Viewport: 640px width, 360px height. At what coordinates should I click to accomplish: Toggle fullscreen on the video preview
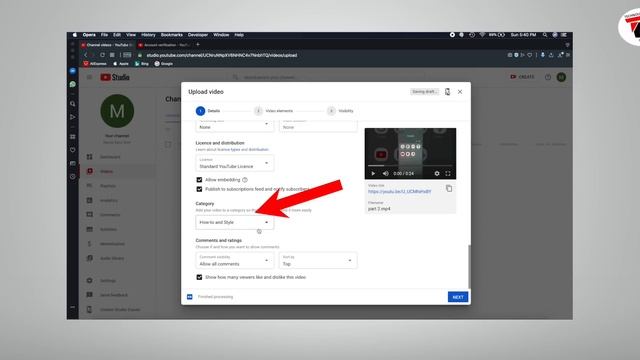tap(448, 173)
